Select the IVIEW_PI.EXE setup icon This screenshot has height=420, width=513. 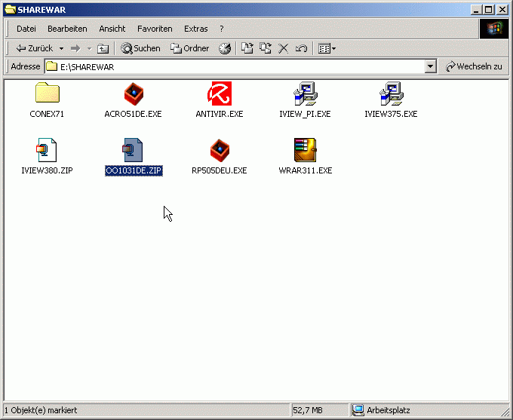coord(306,94)
